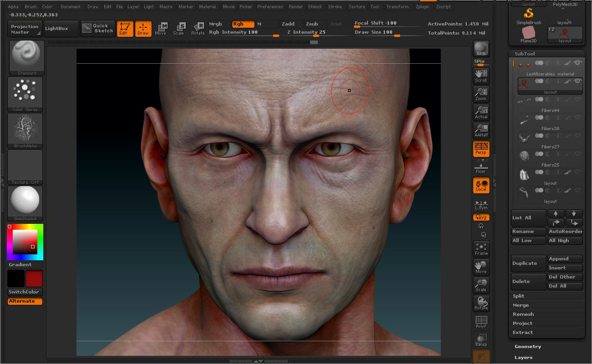Click the Move view icon in right shelf

(x=481, y=267)
